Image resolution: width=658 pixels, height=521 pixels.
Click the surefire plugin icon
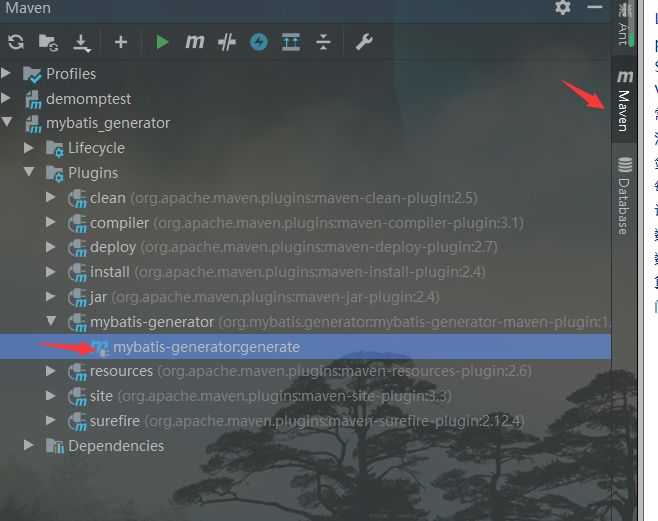[77, 422]
